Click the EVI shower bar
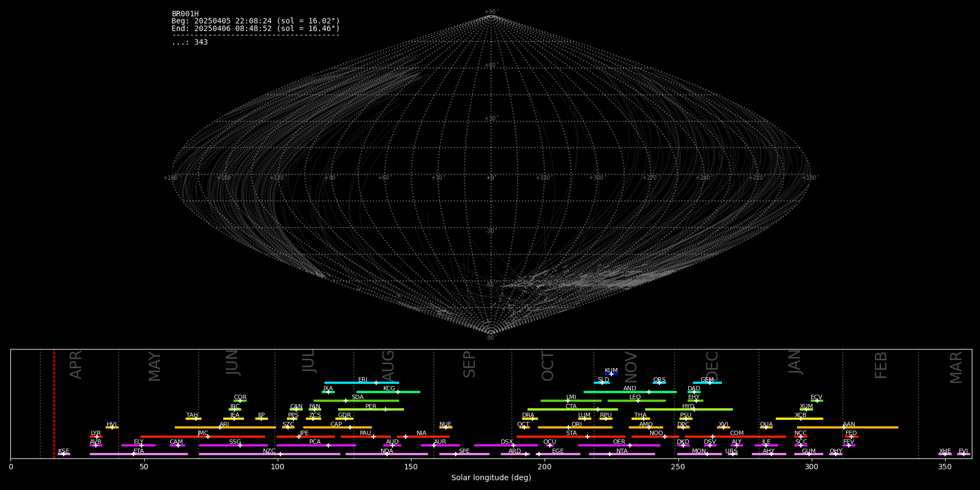The width and height of the screenshot is (980, 490). (x=964, y=454)
